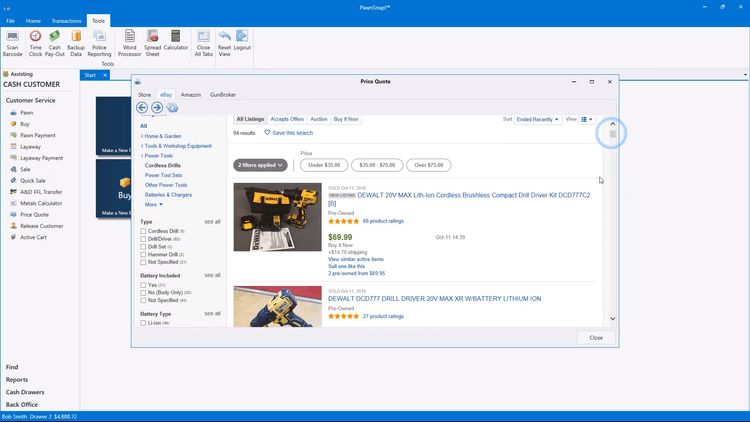Open the File menu

[10, 21]
